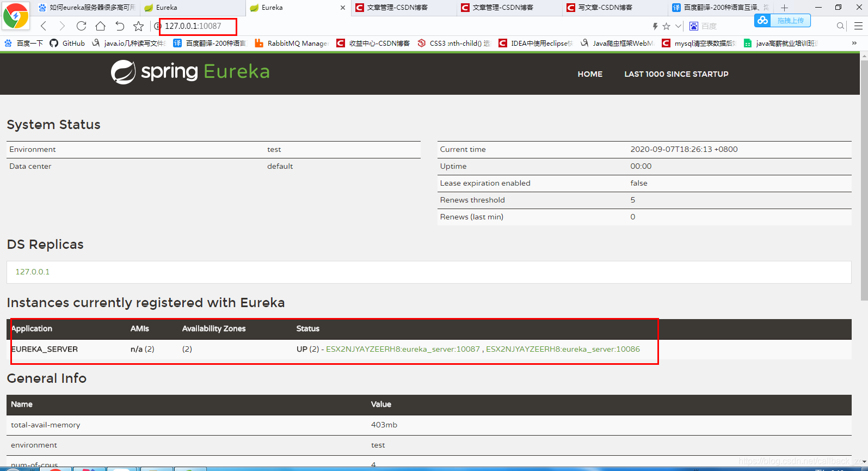Open eureka_server:10086 instance link
This screenshot has width=868, height=471.
click(563, 349)
